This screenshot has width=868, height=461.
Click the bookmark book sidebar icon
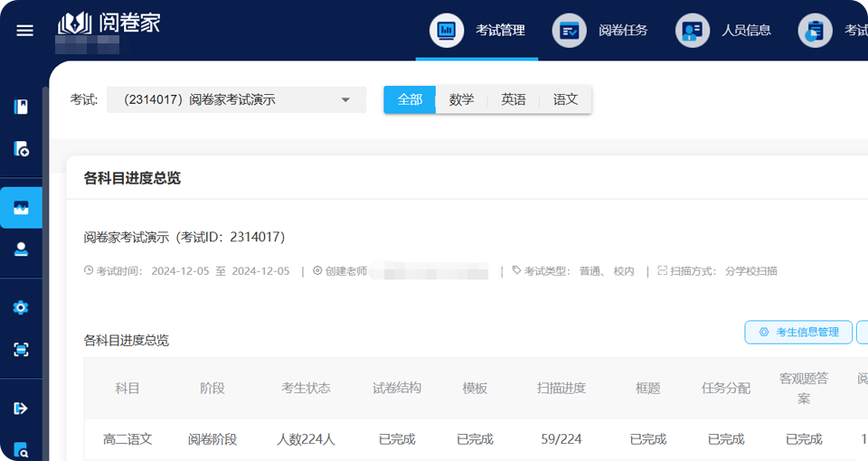coord(21,107)
